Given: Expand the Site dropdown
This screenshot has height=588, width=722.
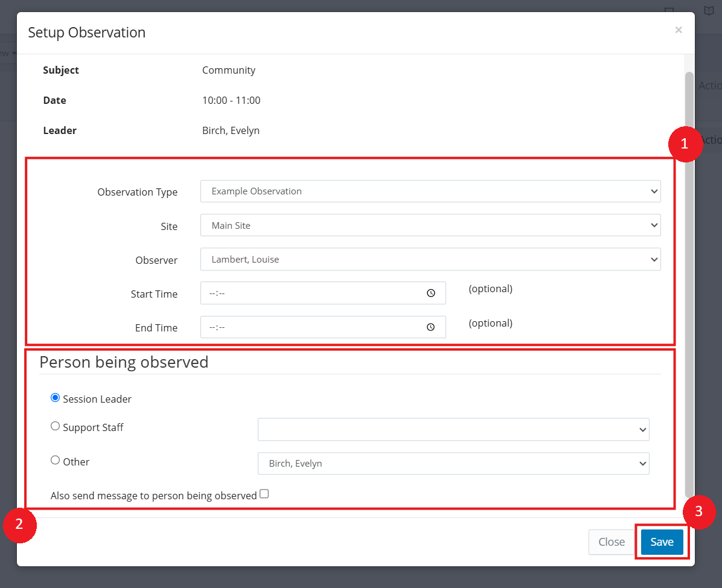Looking at the screenshot, I should (x=430, y=225).
